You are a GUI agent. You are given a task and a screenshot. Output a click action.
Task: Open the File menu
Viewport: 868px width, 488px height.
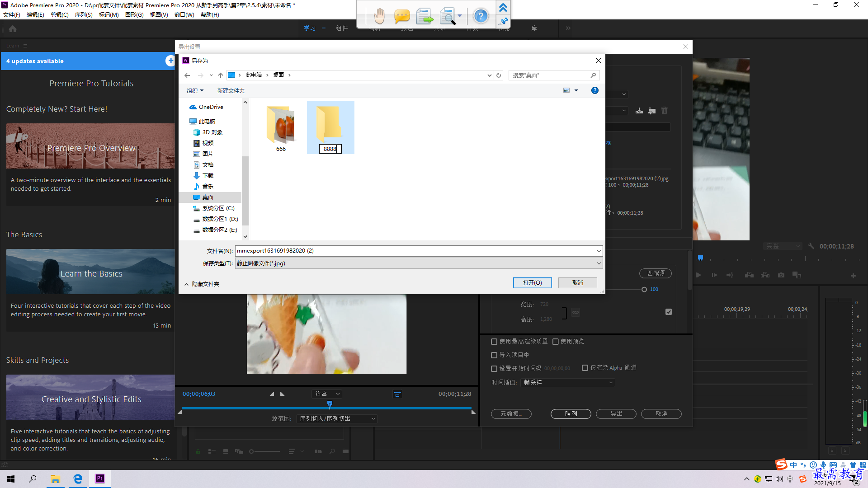pyautogui.click(x=11, y=15)
